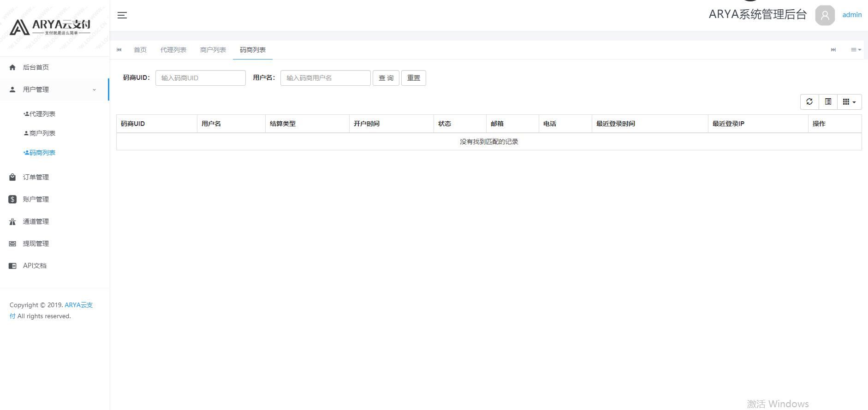Click the bag icon beside 订单管理
Viewport: 868px width, 410px height.
pyautogui.click(x=12, y=177)
